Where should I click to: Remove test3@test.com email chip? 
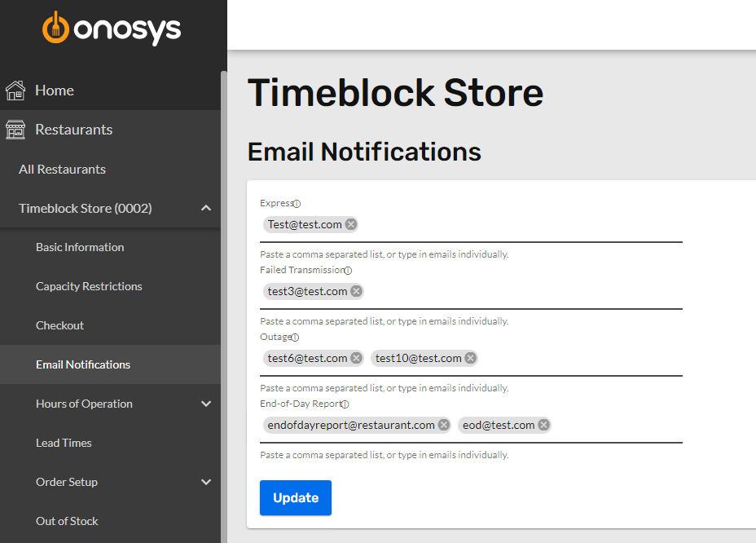[x=356, y=291]
